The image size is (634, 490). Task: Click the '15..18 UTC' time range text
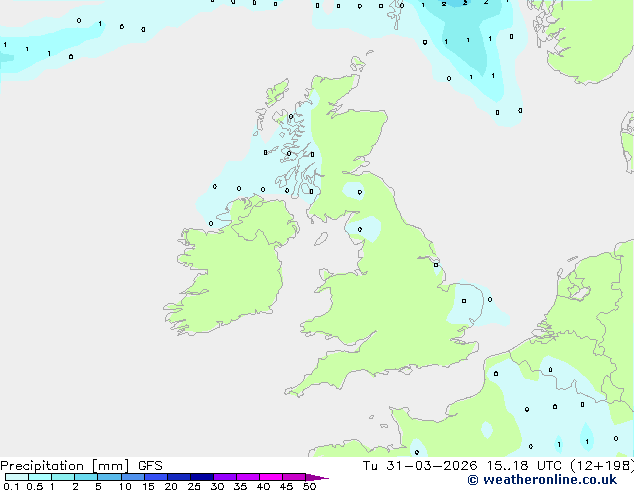point(524,466)
